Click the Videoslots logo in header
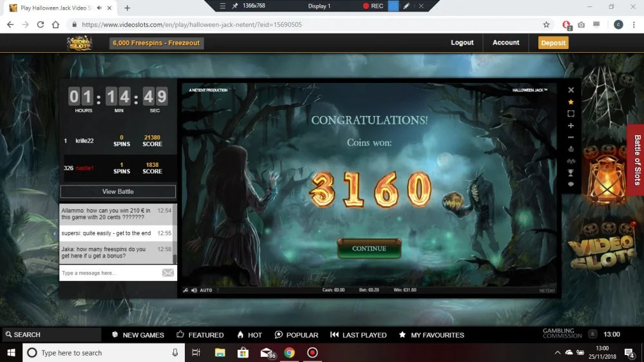Screen dimensions: 644x362 [x=80, y=43]
